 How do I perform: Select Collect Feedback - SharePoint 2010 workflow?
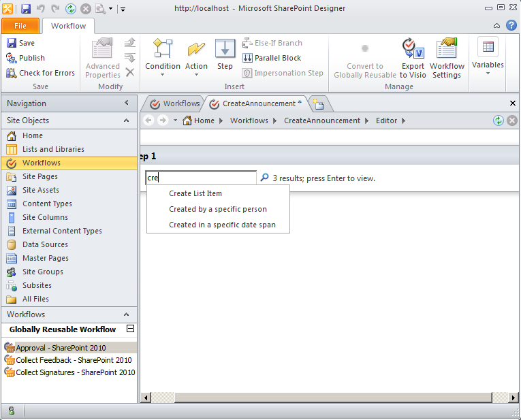click(x=69, y=360)
